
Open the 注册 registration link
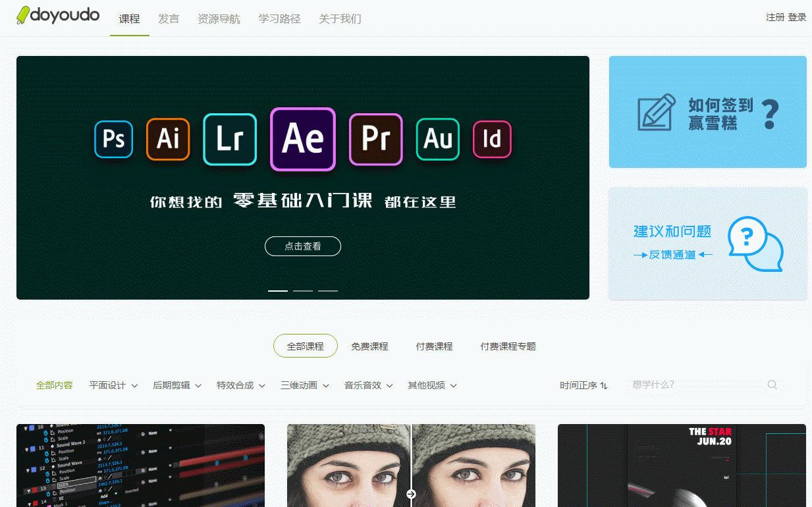pyautogui.click(x=776, y=17)
